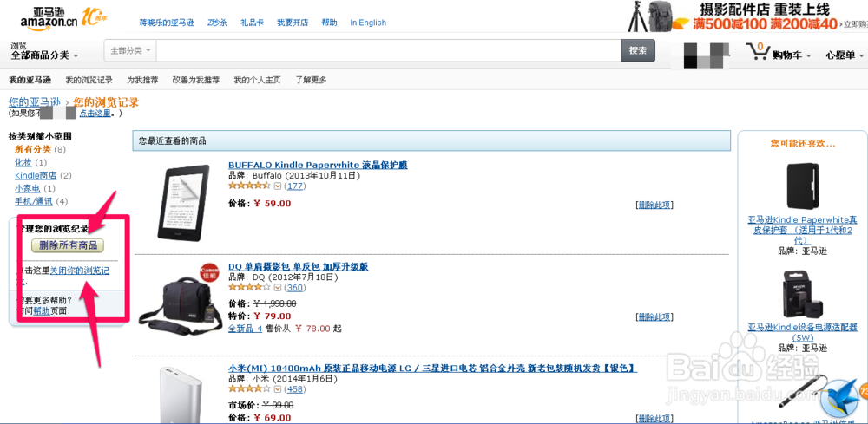The width and height of the screenshot is (868, 424).
Task: Open the Kindle Paperwhite screen protector thumbnail
Action: [x=182, y=202]
